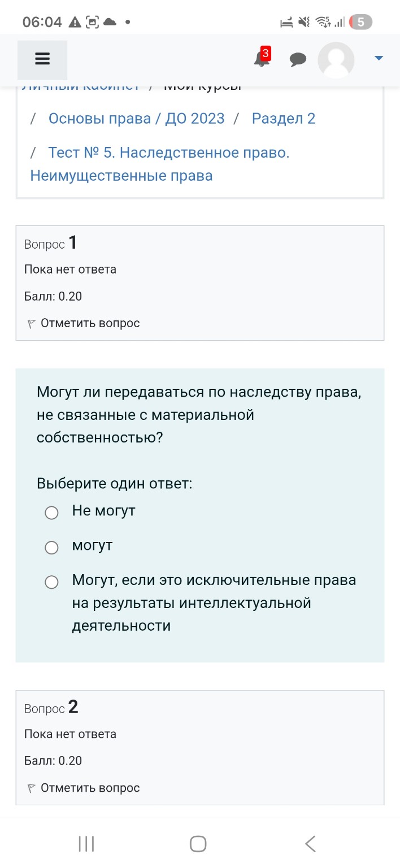This screenshot has width=400, height=868.
Task: Open the signal strength indicator
Action: click(x=340, y=21)
